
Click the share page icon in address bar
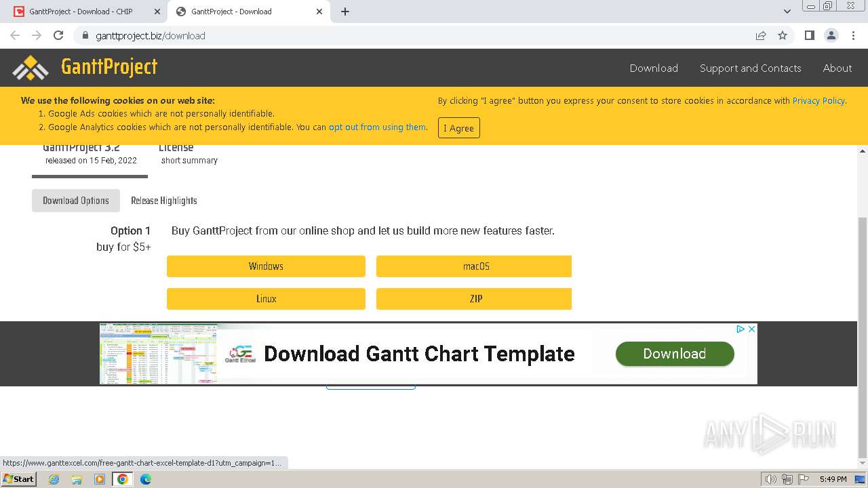761,35
